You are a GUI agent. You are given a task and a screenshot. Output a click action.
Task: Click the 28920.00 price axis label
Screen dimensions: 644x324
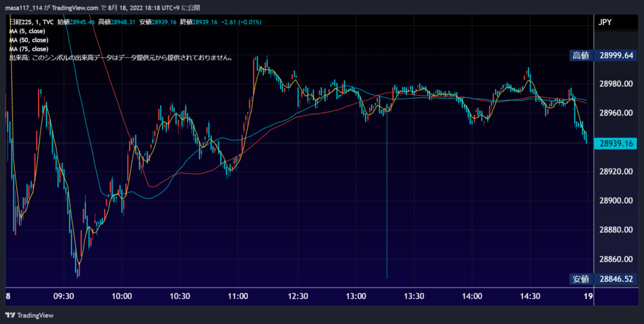tap(616, 171)
